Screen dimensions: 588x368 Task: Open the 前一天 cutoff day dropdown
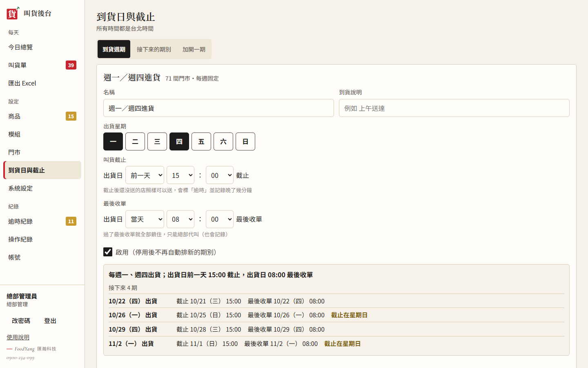click(x=145, y=175)
